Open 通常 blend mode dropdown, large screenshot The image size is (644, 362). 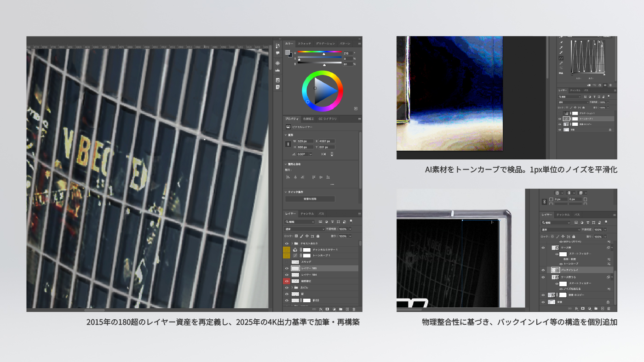305,229
